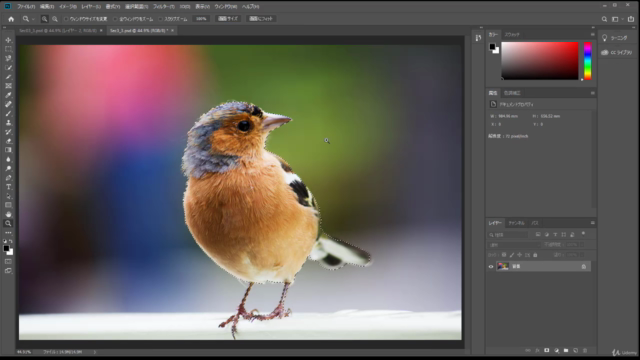Click the Add layer mask icon
640x360 pixels.
[547, 350]
